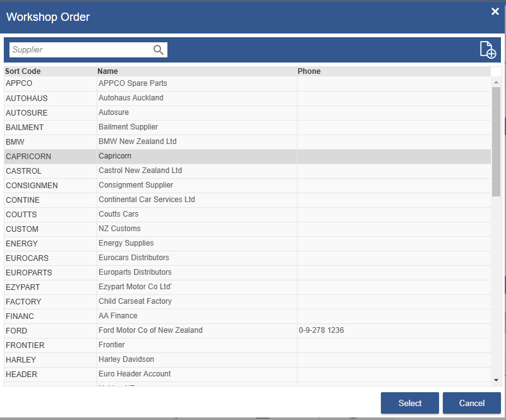Select the HEADER sort code cell

coord(51,374)
